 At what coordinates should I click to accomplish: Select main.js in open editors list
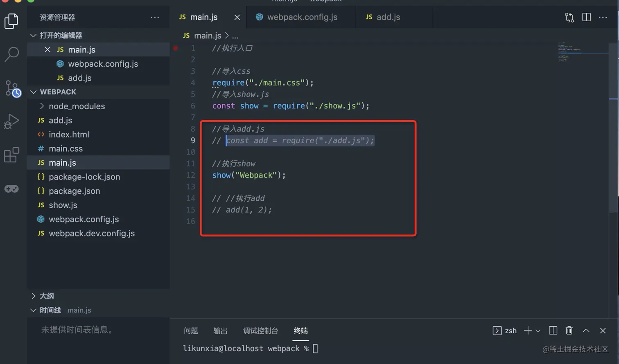click(x=98, y=49)
